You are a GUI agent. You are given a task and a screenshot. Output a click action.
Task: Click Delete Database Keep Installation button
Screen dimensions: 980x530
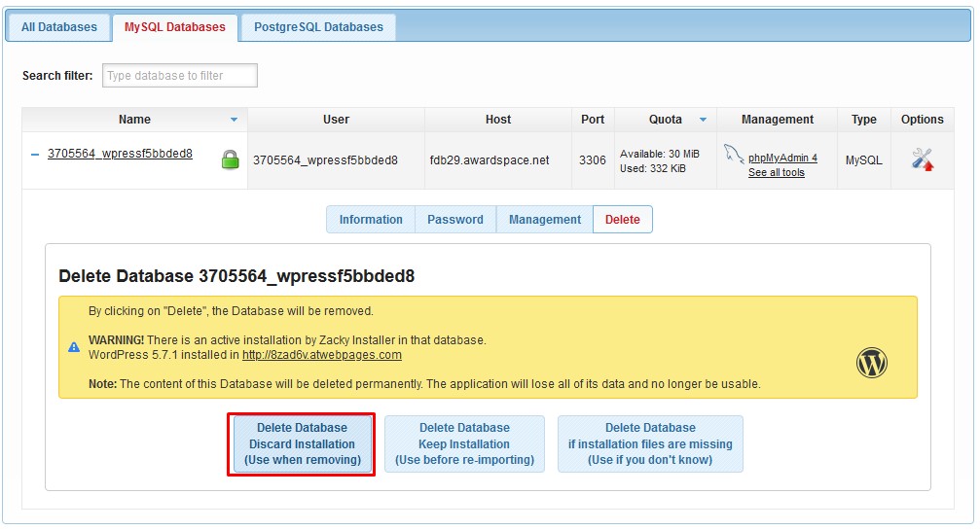(464, 443)
